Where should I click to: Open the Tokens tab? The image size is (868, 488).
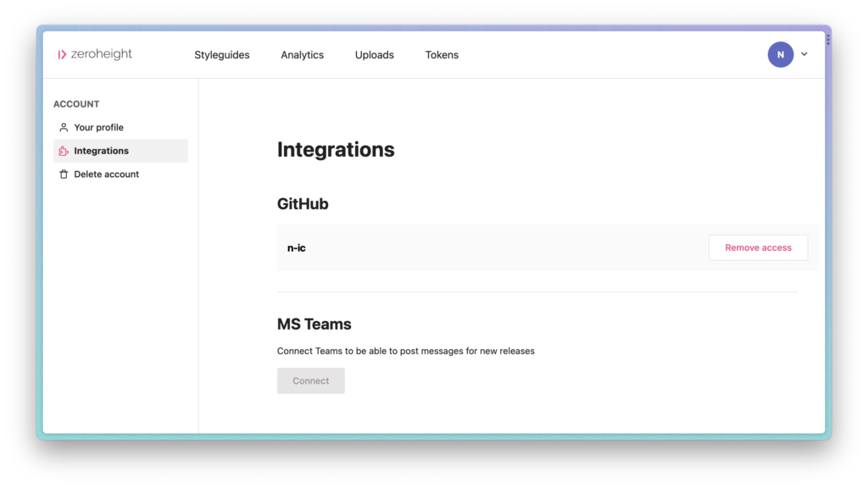tap(442, 55)
